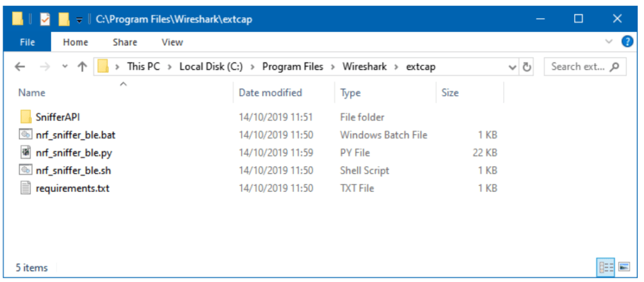
Task: Sort files by Date modified column
Action: click(x=271, y=93)
